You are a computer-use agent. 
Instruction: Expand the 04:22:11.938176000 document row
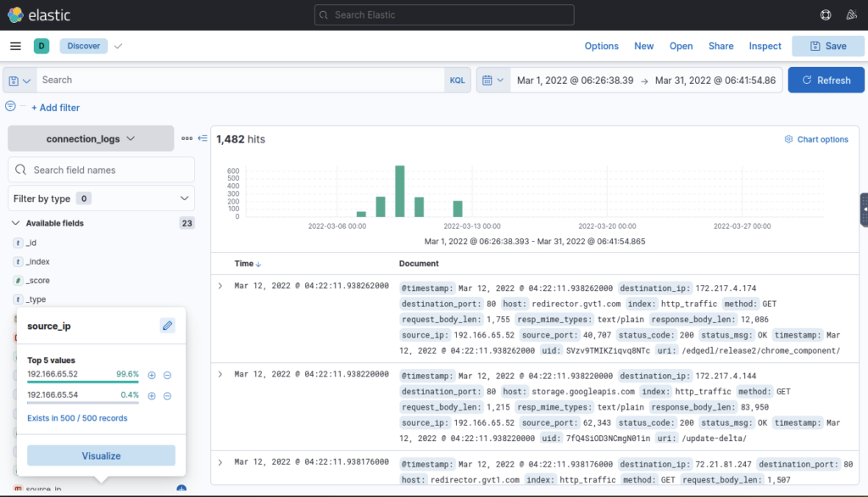click(x=220, y=462)
